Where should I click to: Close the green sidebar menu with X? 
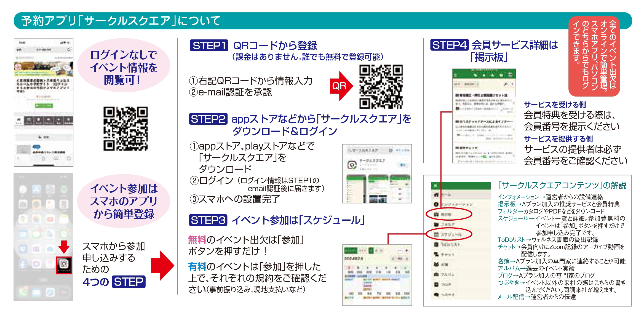(x=435, y=186)
